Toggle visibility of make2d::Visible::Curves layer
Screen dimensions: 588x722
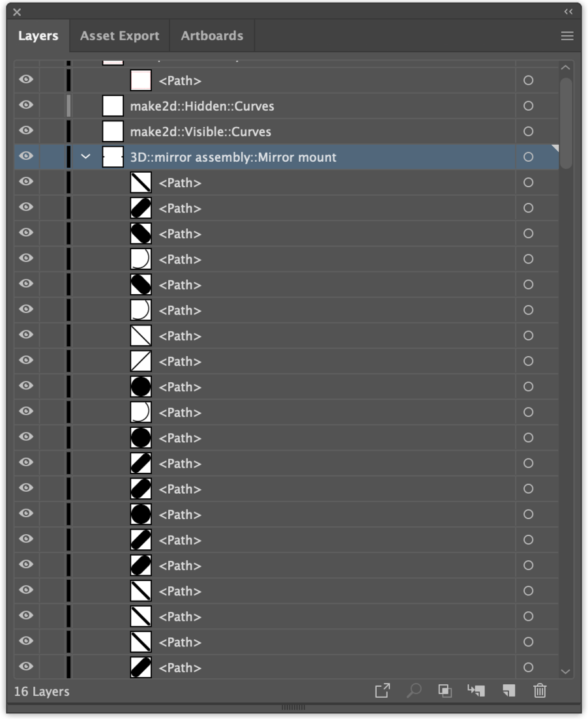(26, 131)
